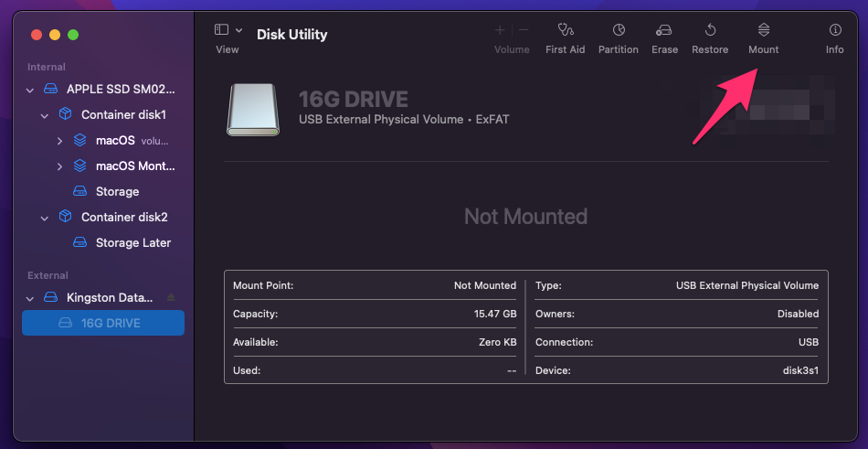Image resolution: width=868 pixels, height=449 pixels.
Task: Click the 'USB External Physical Volume • ExFAT' subtitle
Action: point(404,119)
